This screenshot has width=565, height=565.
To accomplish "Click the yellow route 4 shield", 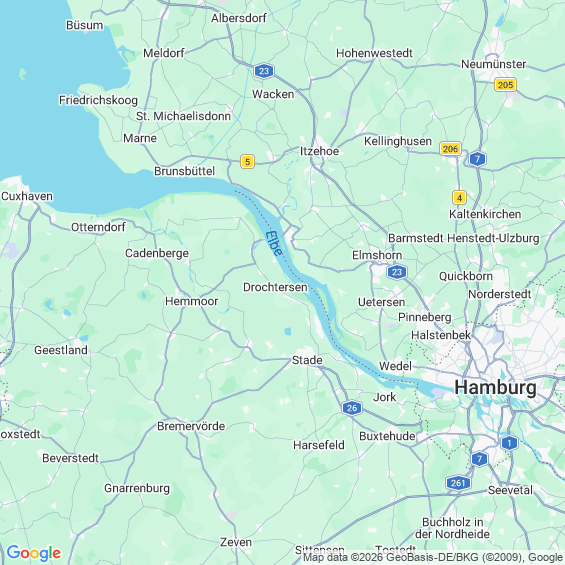I will (459, 198).
